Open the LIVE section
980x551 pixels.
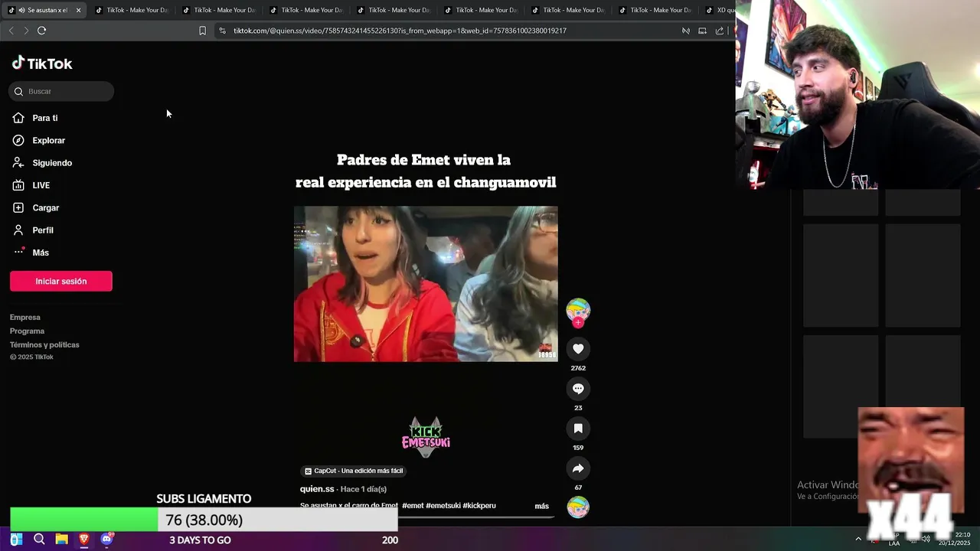pos(41,185)
